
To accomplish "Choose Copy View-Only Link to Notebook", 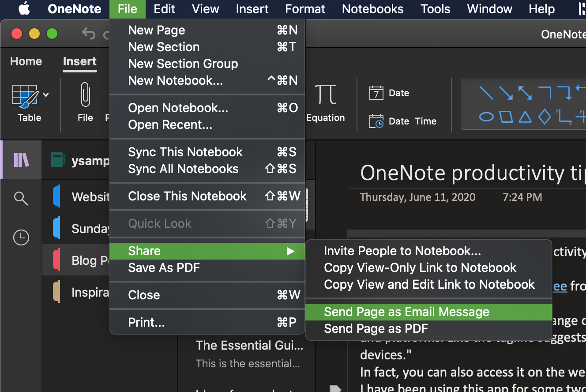I will 428,268.
